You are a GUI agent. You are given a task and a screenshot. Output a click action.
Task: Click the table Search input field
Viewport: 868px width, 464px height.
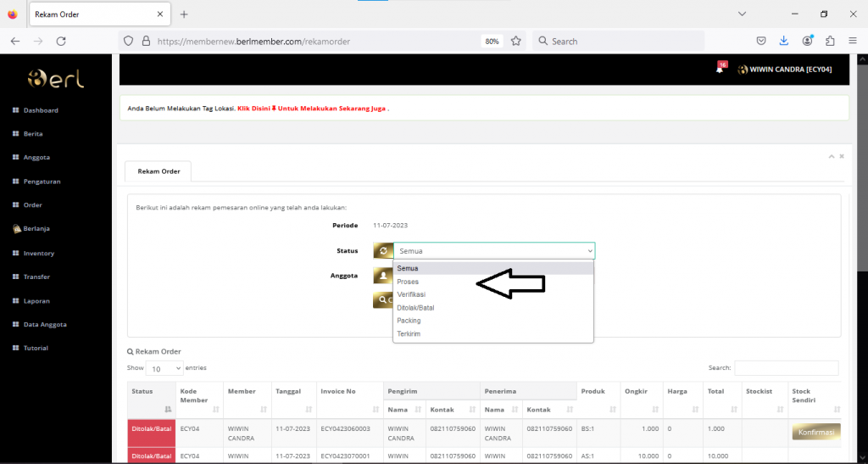786,368
